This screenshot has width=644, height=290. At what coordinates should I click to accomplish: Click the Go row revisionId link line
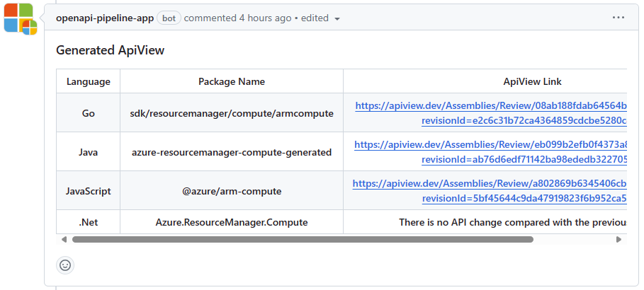pos(524,121)
